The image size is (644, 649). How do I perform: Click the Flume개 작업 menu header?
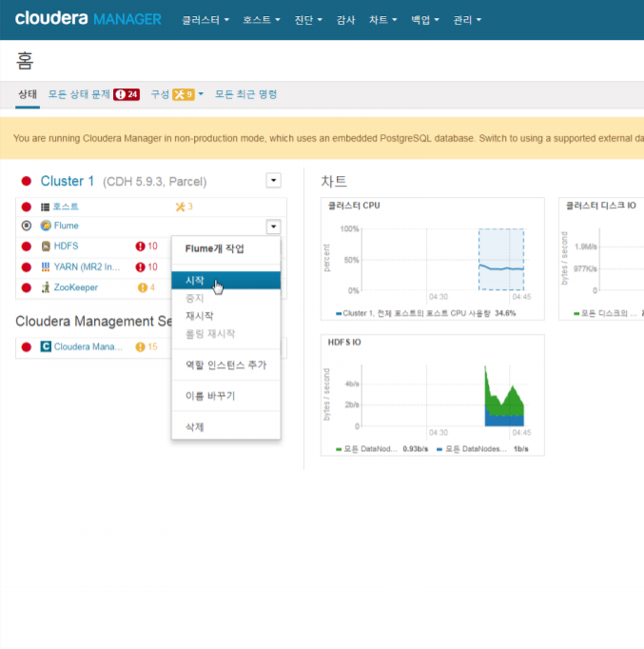point(215,248)
